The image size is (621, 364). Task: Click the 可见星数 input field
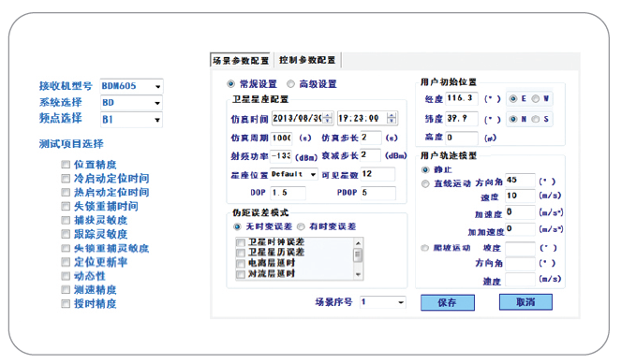click(377, 174)
